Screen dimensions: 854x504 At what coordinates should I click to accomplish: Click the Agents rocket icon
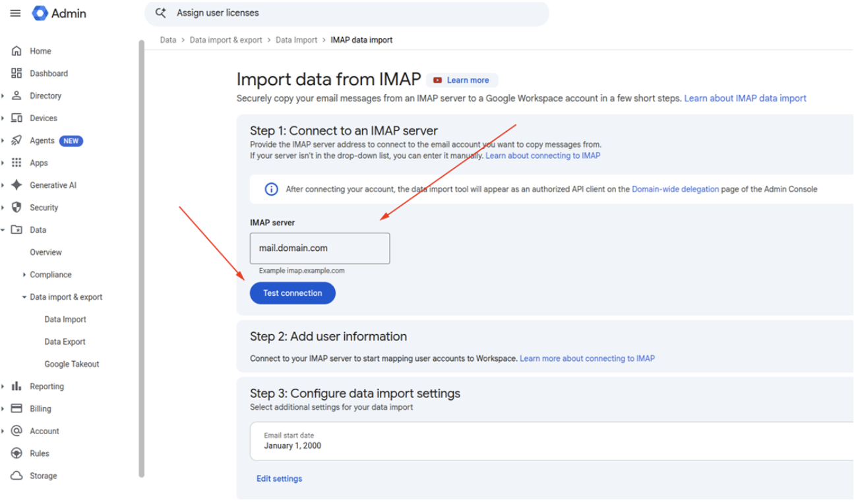click(16, 140)
